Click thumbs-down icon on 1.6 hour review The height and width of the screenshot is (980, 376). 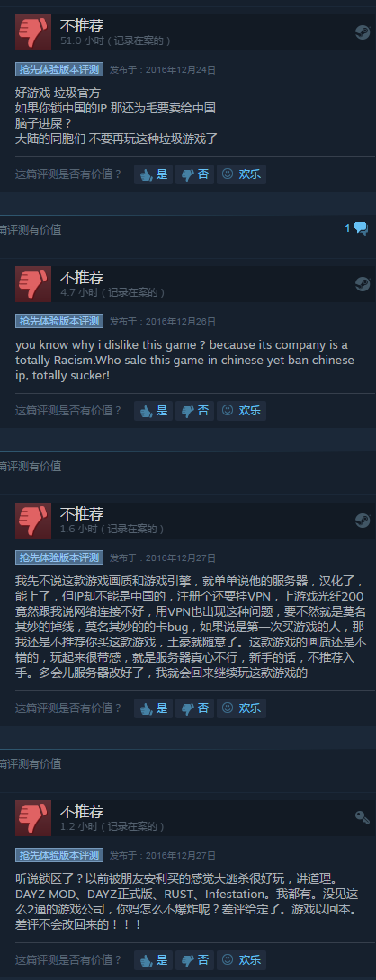33,520
